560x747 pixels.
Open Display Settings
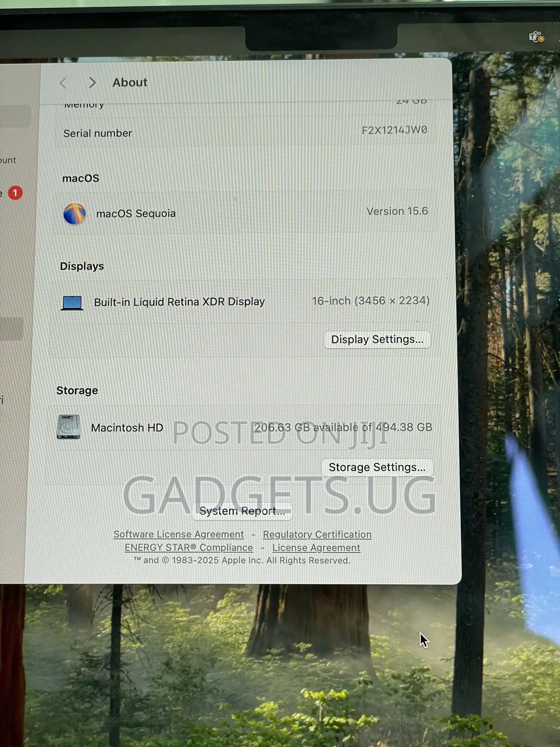pos(377,340)
